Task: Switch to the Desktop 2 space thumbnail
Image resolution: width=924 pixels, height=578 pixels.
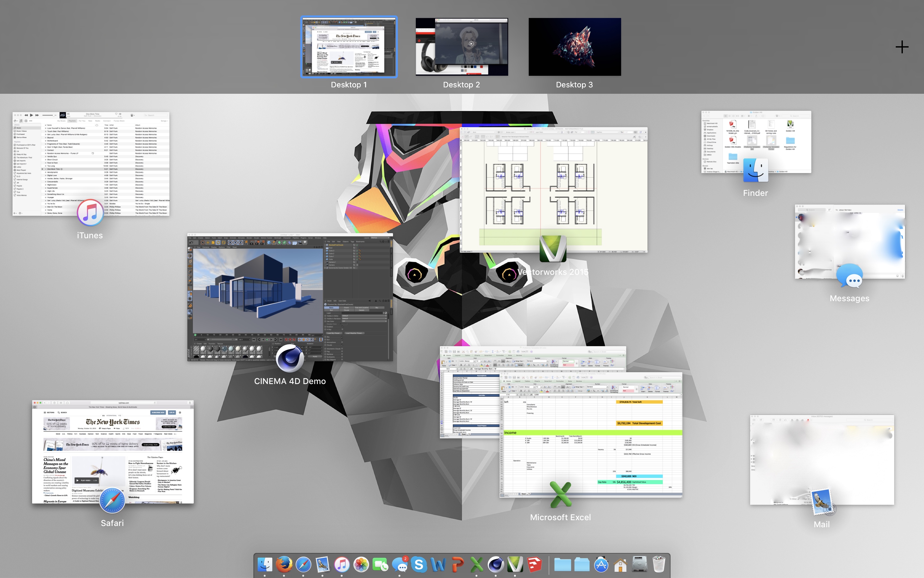Action: click(x=462, y=47)
